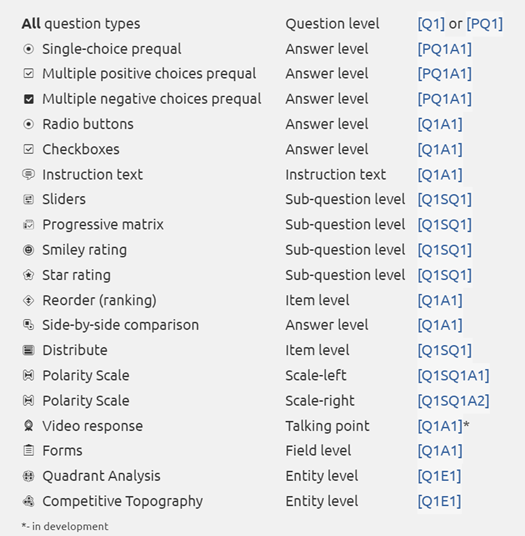Click the Competitive Topography icon
Image resolution: width=525 pixels, height=536 pixels.
point(28,501)
